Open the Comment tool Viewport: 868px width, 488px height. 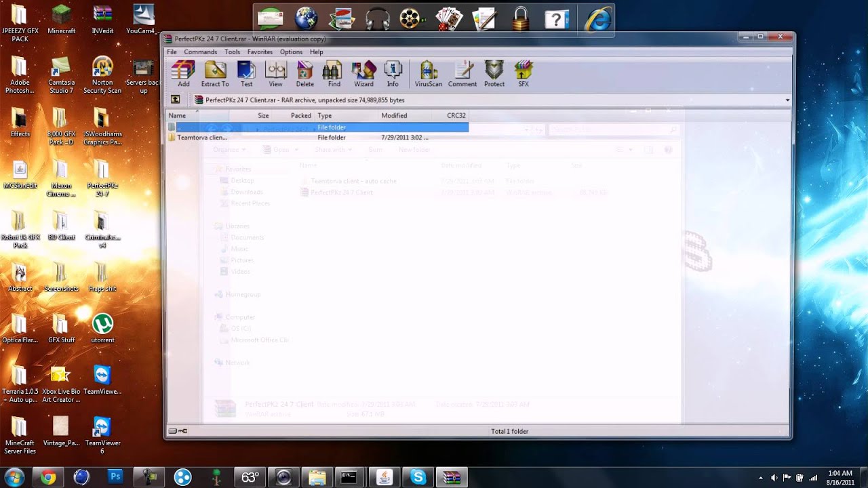[462, 74]
